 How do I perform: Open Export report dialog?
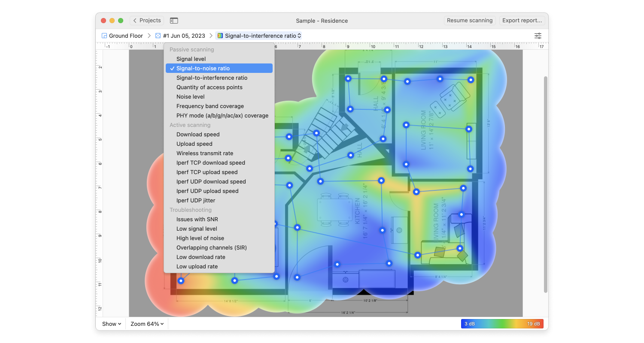[522, 21]
